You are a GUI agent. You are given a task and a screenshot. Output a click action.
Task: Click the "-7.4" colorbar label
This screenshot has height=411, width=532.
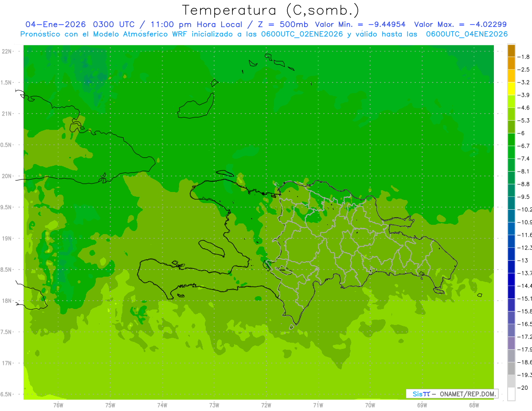(524, 159)
